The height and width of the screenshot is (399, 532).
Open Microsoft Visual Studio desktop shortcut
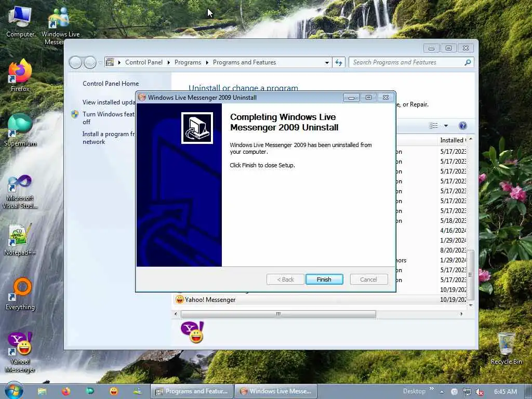click(20, 192)
